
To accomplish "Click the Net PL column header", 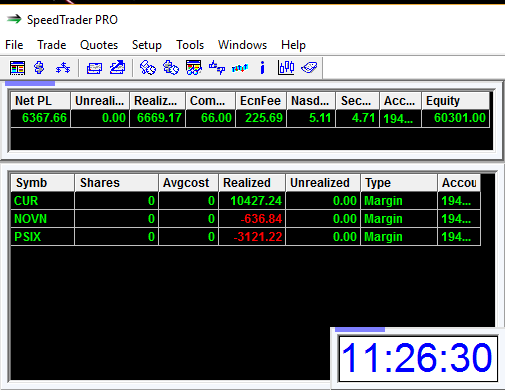I will pyautogui.click(x=40, y=101).
